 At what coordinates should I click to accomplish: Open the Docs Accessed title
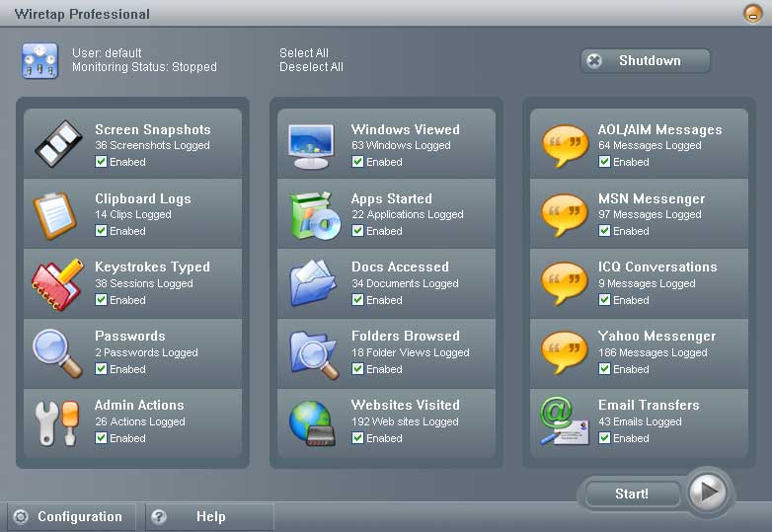click(400, 266)
